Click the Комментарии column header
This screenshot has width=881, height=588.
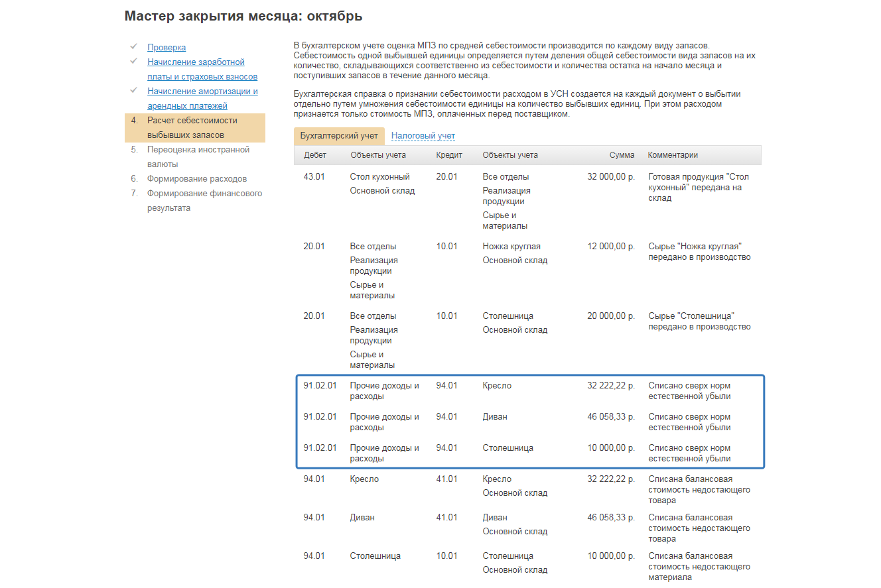point(673,155)
